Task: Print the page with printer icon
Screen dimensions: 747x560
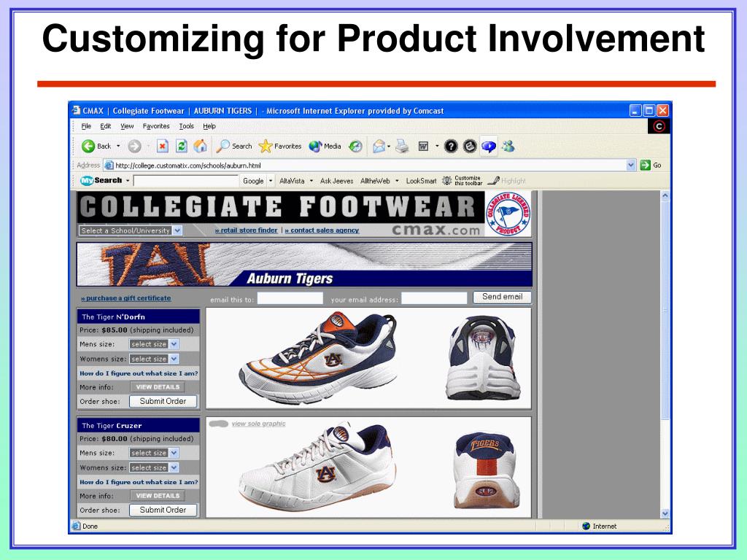Action: [x=402, y=146]
